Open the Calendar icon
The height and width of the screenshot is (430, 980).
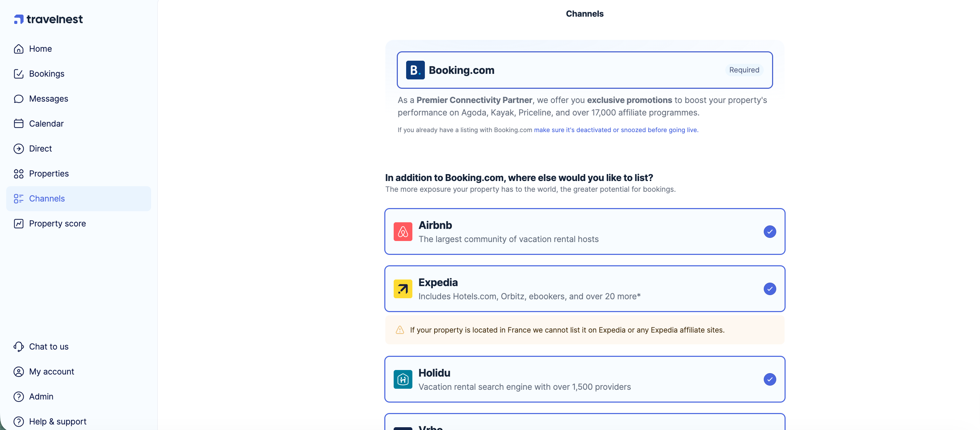coord(19,123)
